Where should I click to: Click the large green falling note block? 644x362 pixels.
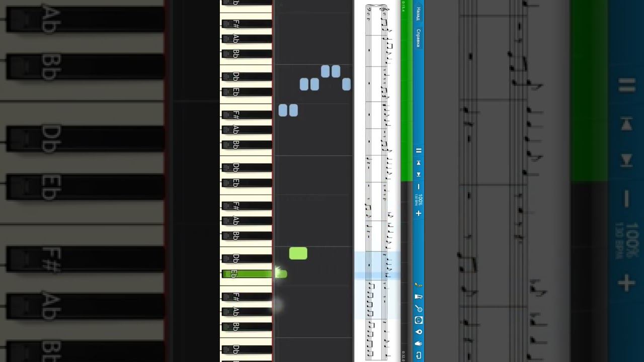click(298, 253)
